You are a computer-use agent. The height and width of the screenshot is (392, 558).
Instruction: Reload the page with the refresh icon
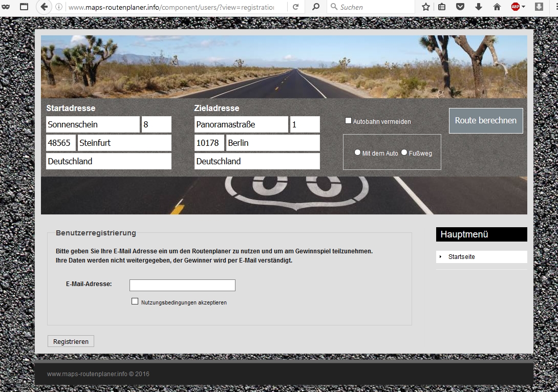point(295,7)
